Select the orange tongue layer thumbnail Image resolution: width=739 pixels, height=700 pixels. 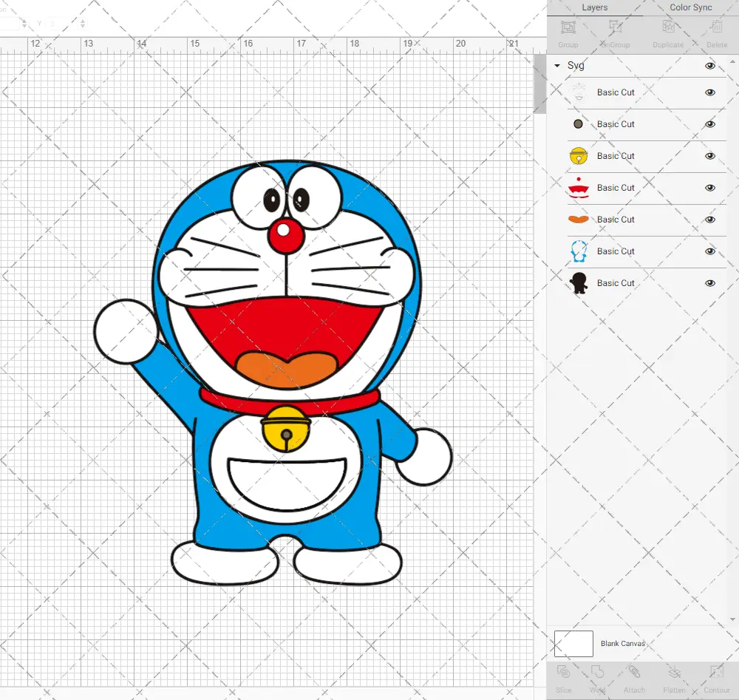579,220
